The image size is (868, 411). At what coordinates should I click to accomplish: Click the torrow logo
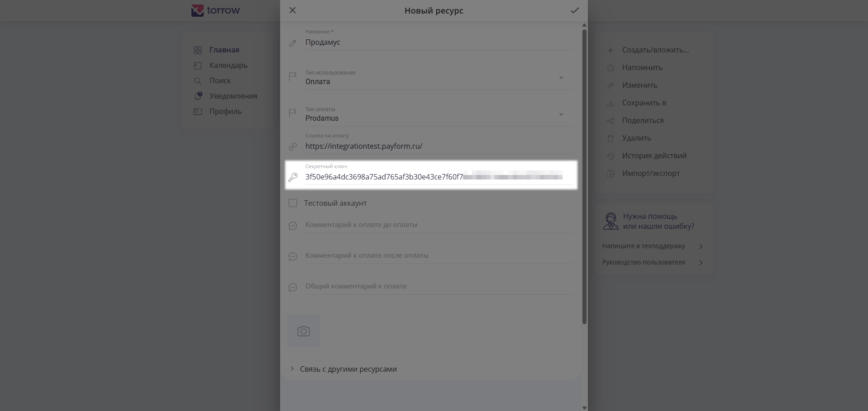pyautogui.click(x=215, y=10)
